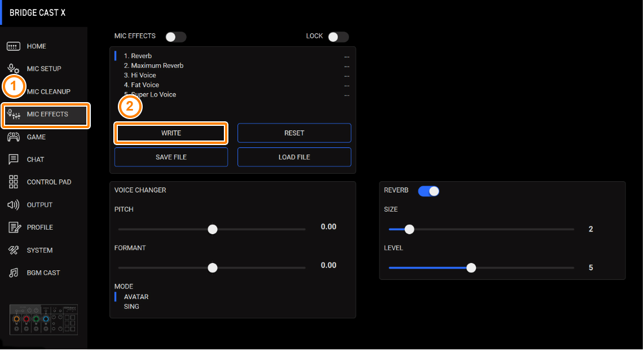Open the SYSTEM page
644x351 pixels.
point(39,251)
